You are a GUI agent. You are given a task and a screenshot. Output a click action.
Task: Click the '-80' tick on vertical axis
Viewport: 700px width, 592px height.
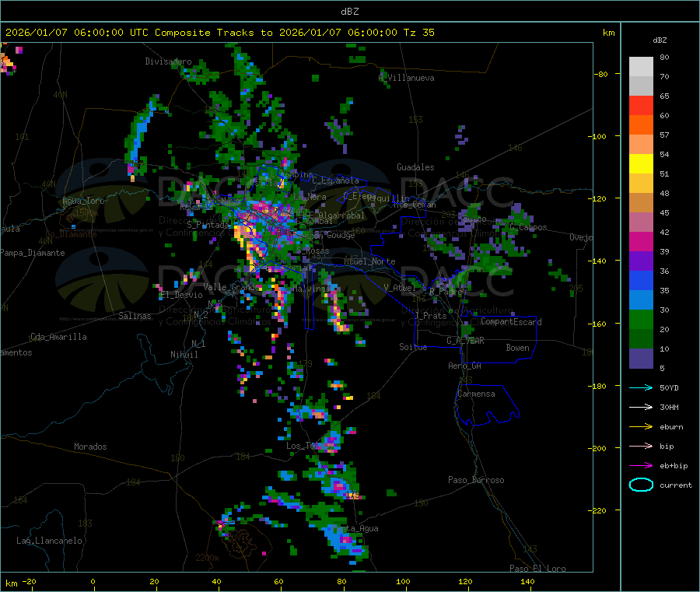point(600,74)
